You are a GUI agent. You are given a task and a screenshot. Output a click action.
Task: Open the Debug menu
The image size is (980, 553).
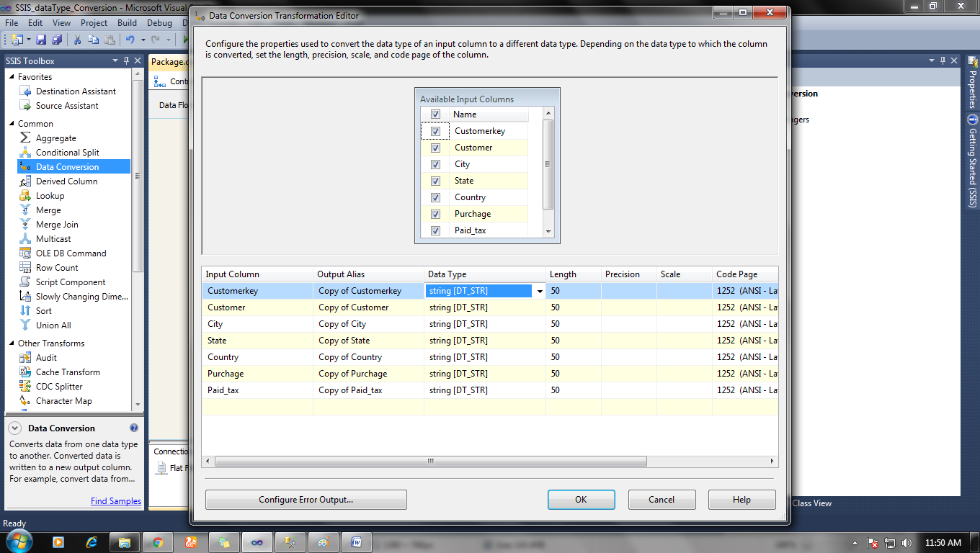159,23
